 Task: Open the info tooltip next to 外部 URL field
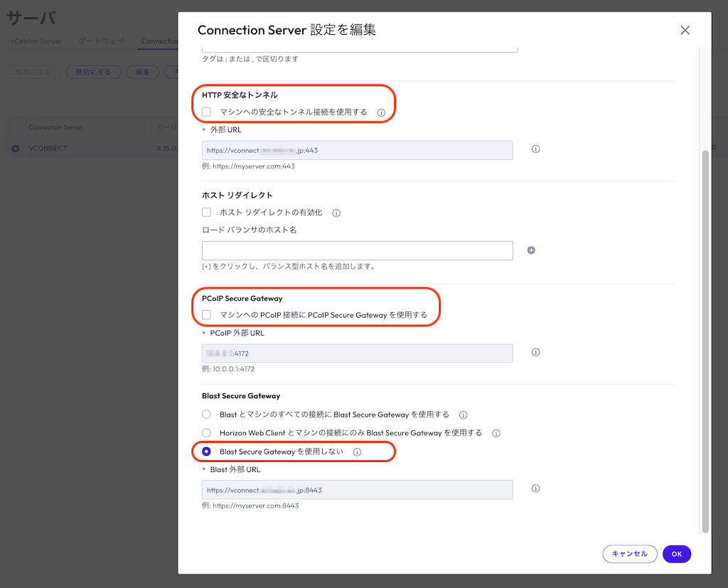[x=535, y=149]
